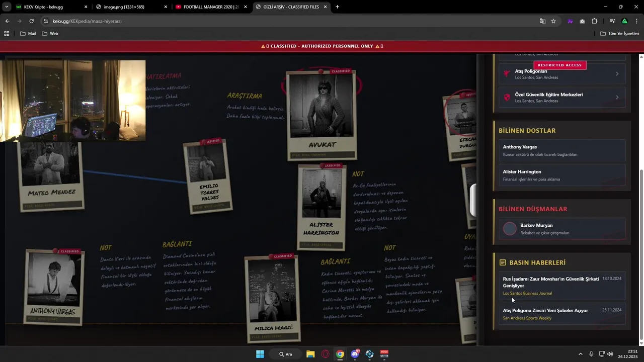644x362 pixels.
Task: Open a new browser tab
Action: pos(337,7)
